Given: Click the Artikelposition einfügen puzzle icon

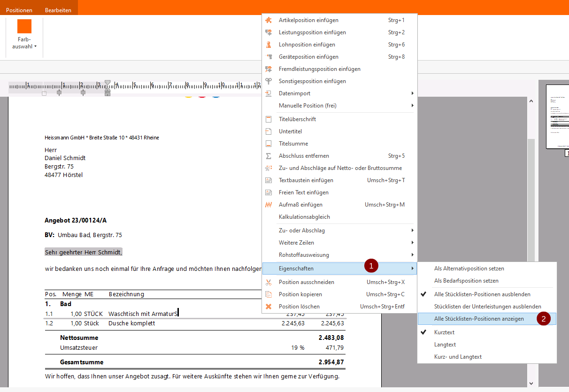Looking at the screenshot, I should 269,20.
